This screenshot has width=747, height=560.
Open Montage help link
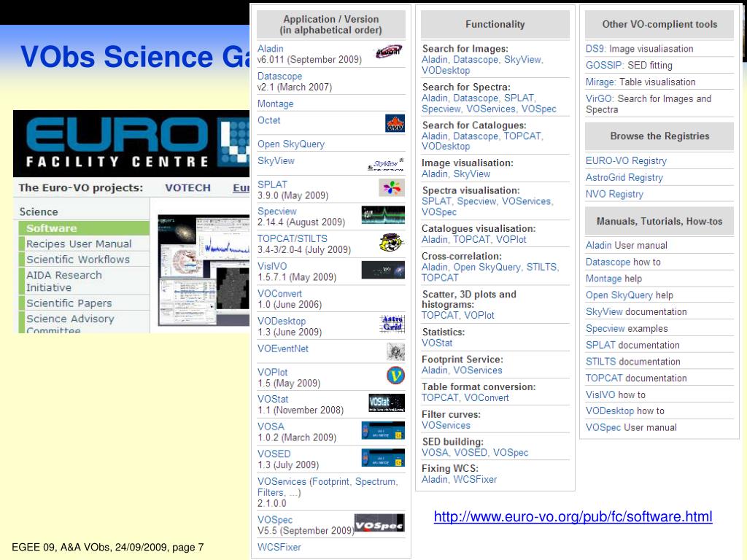614,279
